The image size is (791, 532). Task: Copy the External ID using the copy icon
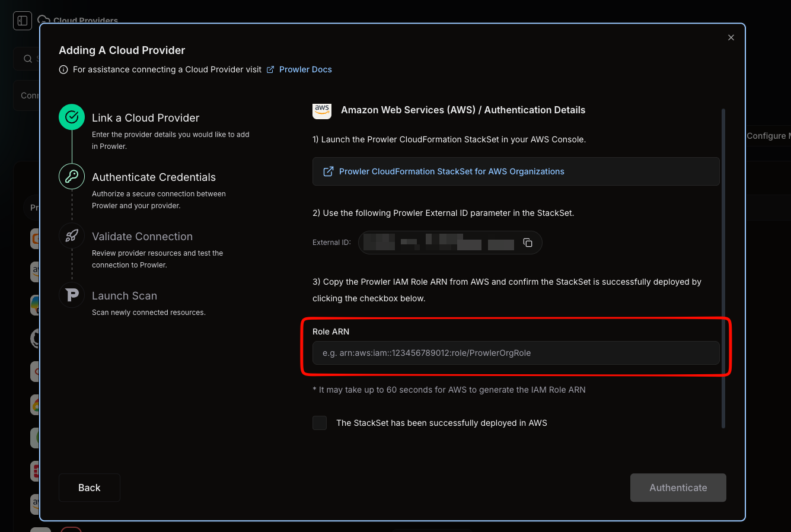click(x=527, y=242)
